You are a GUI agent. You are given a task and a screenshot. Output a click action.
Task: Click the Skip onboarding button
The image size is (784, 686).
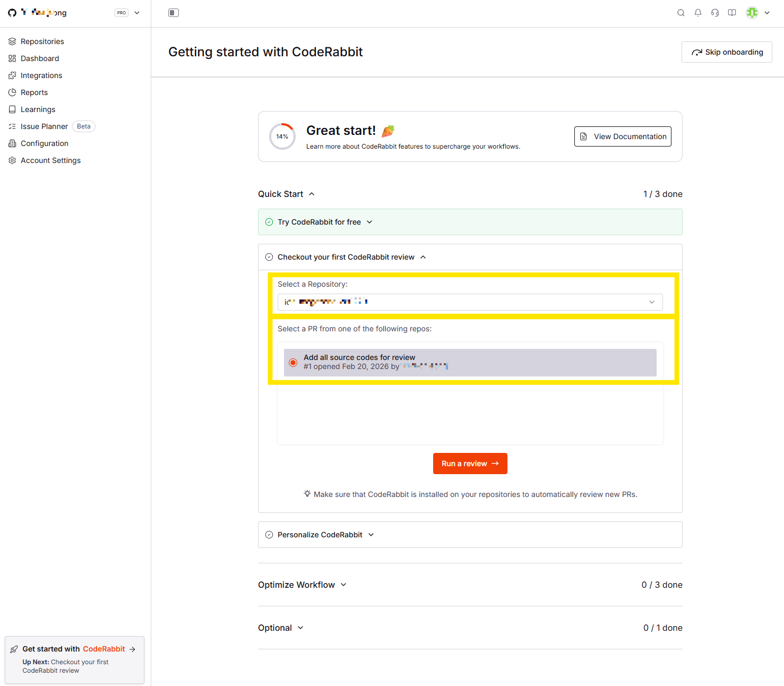727,52
